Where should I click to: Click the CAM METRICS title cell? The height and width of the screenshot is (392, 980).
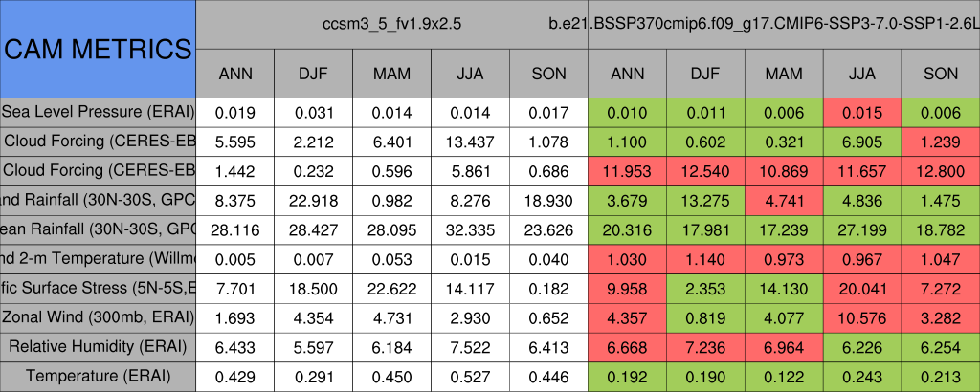tap(98, 49)
